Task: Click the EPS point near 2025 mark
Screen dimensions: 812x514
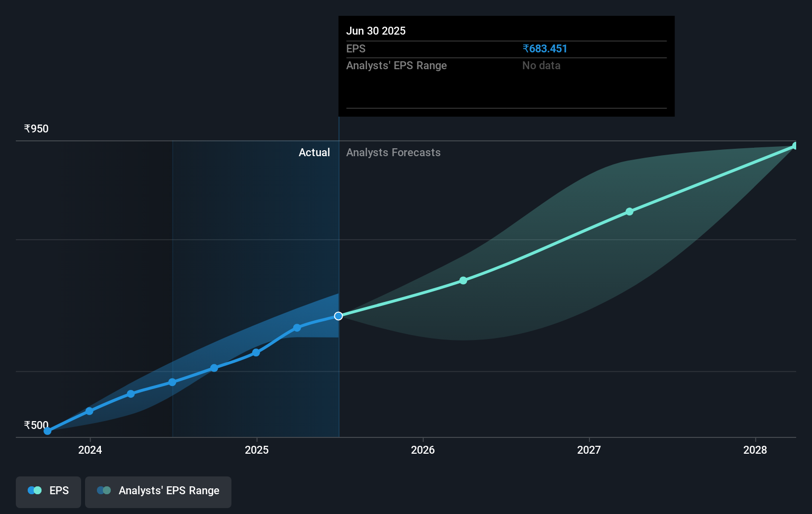Action: (x=256, y=352)
